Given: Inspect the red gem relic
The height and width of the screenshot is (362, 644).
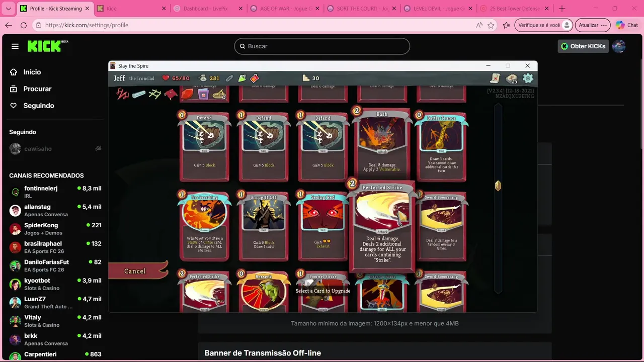Looking at the screenshot, I should 187,94.
